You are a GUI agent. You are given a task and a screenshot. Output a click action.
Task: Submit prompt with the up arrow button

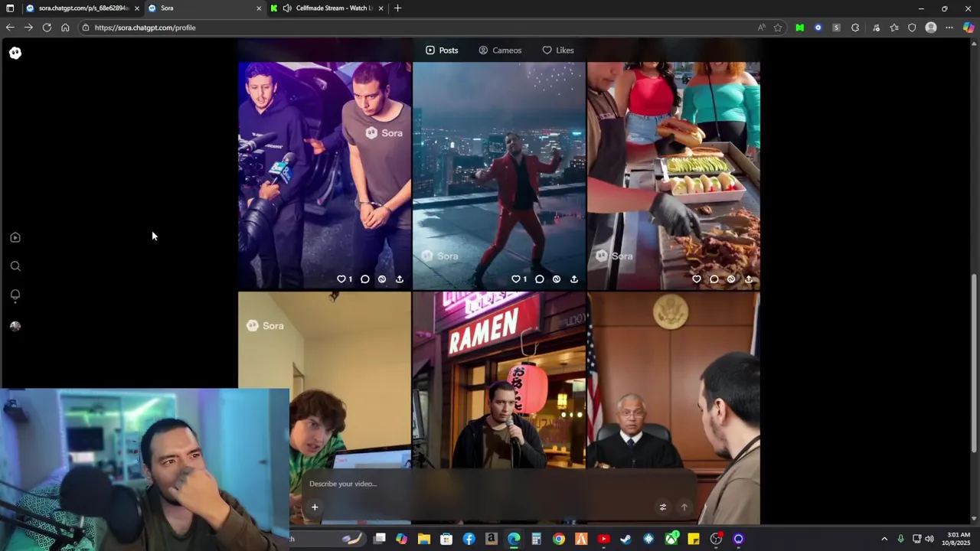(684, 507)
